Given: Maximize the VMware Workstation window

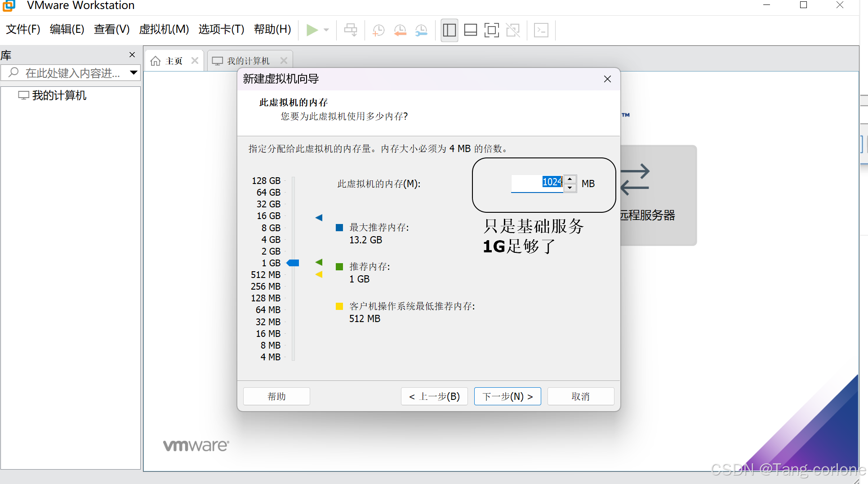Looking at the screenshot, I should pos(804,5).
